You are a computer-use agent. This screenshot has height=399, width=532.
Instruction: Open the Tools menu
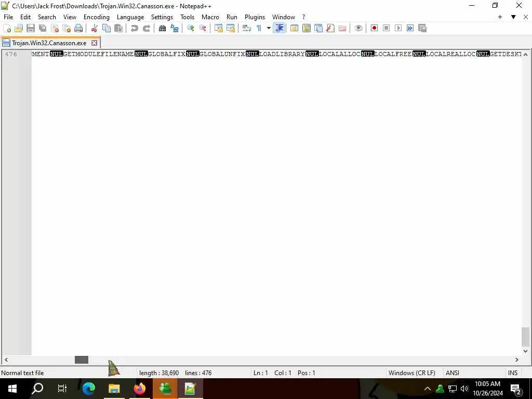187,17
